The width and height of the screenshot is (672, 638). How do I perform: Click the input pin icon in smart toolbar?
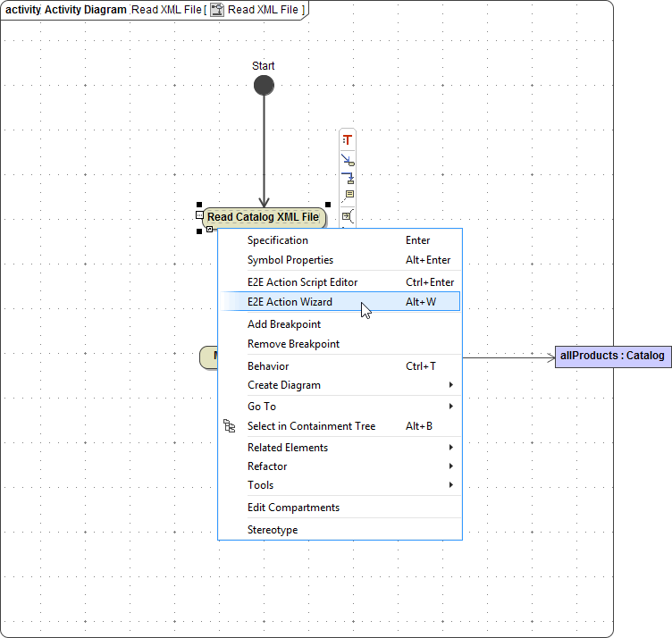coord(348,215)
